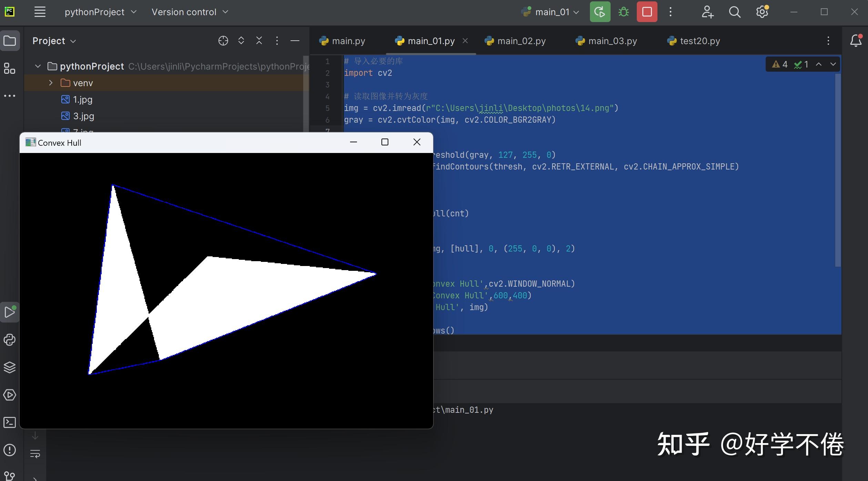Screen dimensions: 868x481
Task: Toggle soft-wrap in Run console
Action: click(35, 454)
